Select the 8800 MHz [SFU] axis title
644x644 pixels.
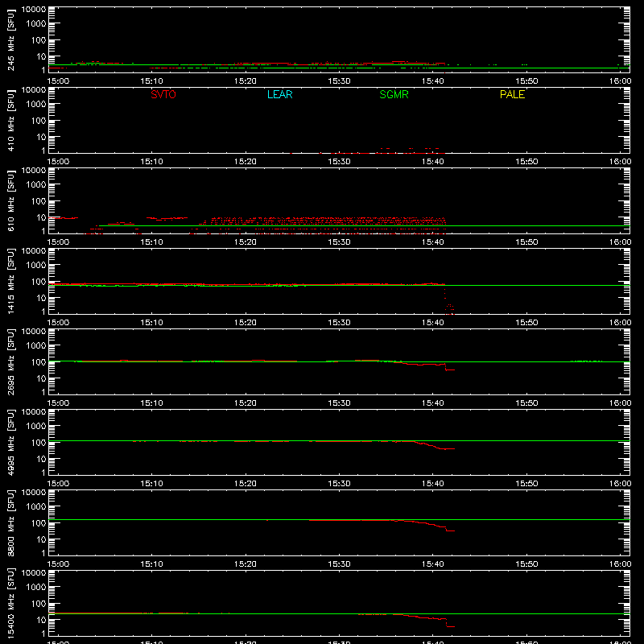click(x=11, y=522)
